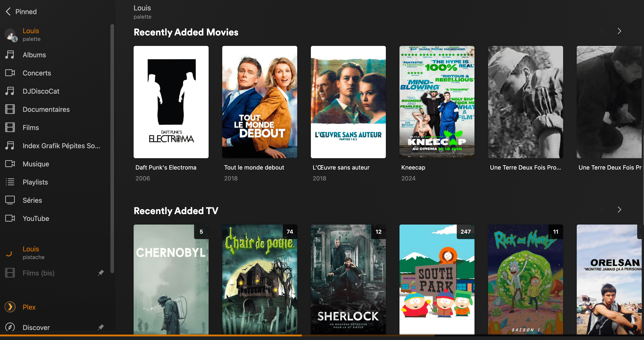Toggle the pin next to Discover
Screen dimensions: 644x340
101,327
